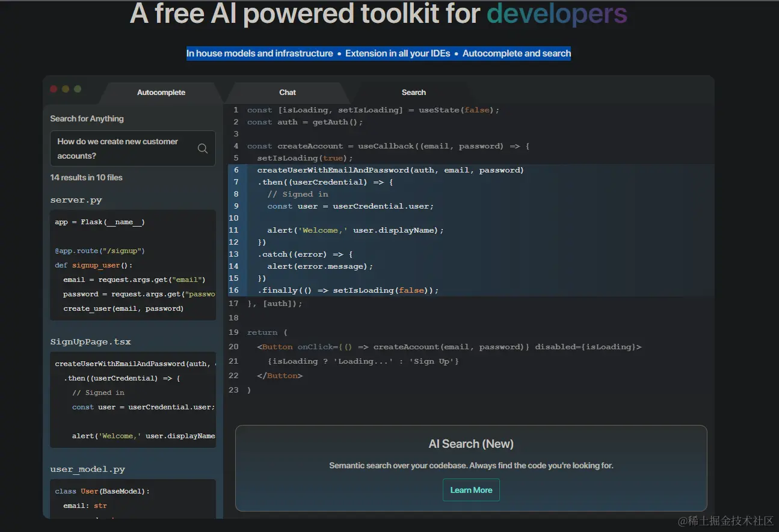The image size is (779, 532).
Task: Click '@app.route("/signup")' line
Action: pos(100,251)
